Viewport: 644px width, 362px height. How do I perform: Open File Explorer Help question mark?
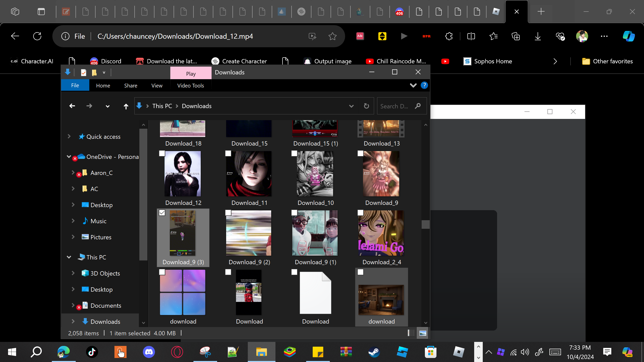pyautogui.click(x=424, y=85)
